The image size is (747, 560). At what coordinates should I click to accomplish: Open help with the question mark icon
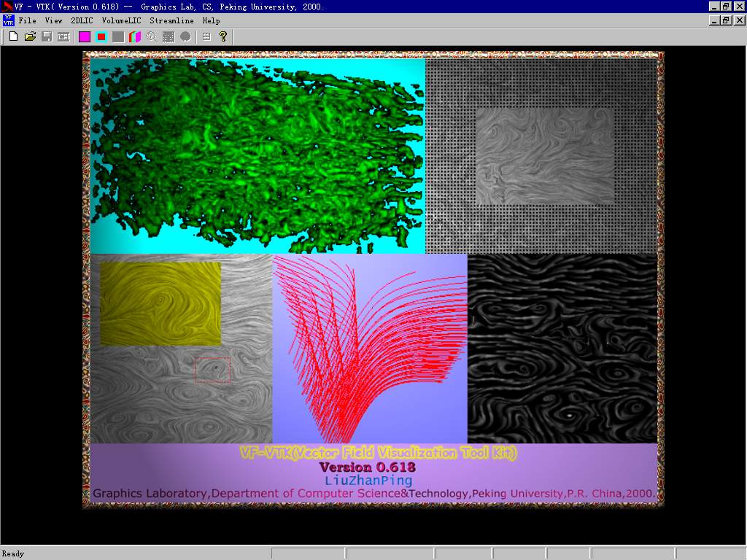point(223,36)
